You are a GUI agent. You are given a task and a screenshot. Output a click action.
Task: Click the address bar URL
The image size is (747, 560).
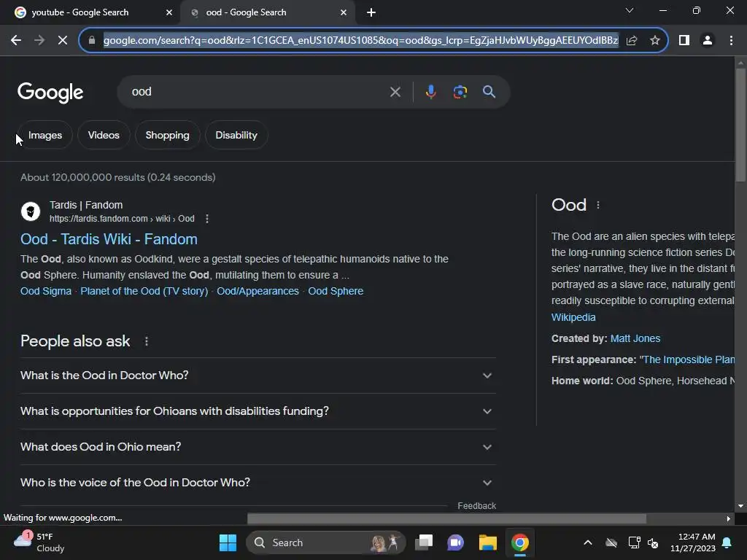pyautogui.click(x=360, y=41)
